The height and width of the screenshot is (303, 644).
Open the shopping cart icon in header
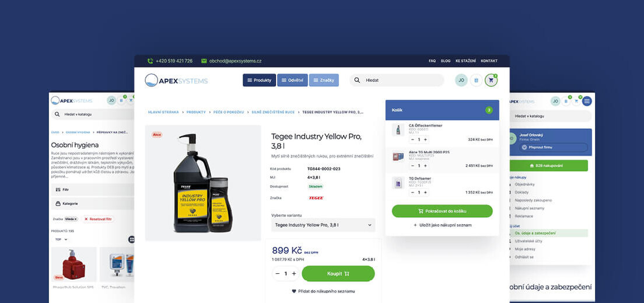coord(491,81)
